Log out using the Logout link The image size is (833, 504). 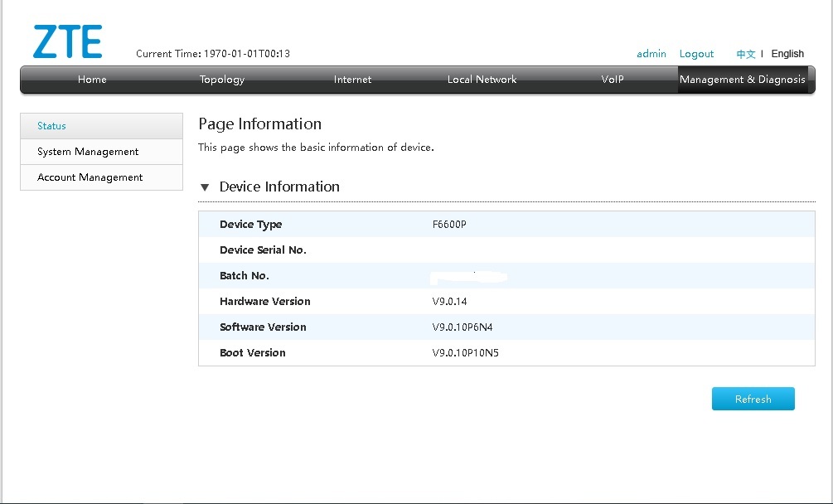(696, 54)
